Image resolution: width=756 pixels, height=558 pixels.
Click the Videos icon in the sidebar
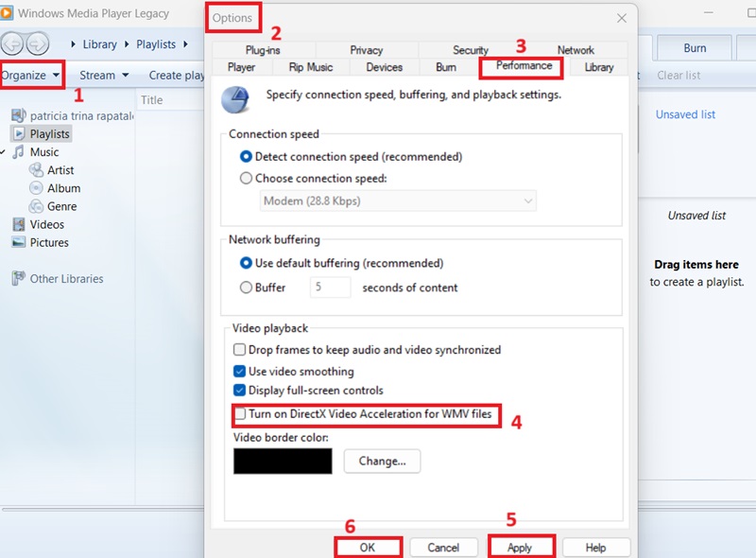click(x=18, y=224)
